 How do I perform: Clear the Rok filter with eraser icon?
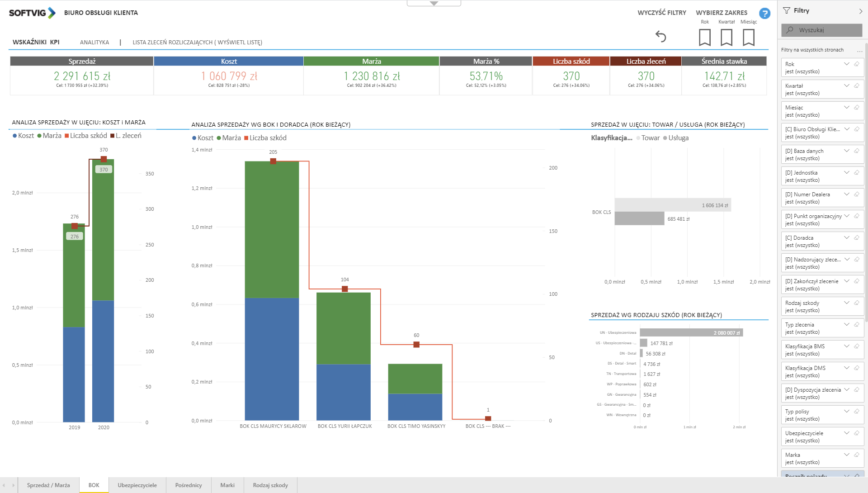click(856, 64)
